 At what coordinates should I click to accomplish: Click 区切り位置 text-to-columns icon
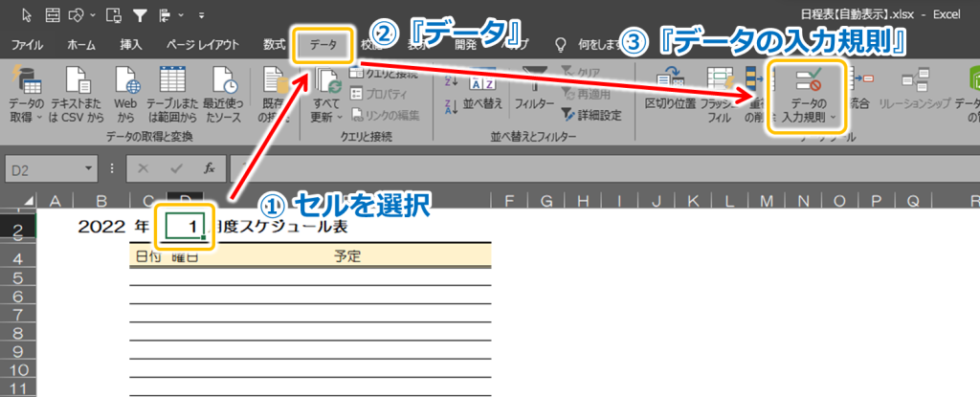[x=670, y=89]
